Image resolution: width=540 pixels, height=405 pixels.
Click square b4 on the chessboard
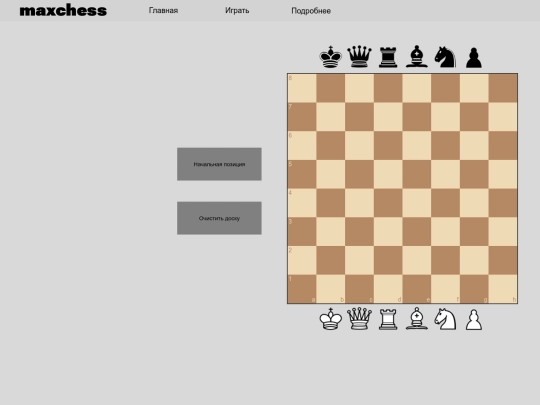click(x=331, y=203)
